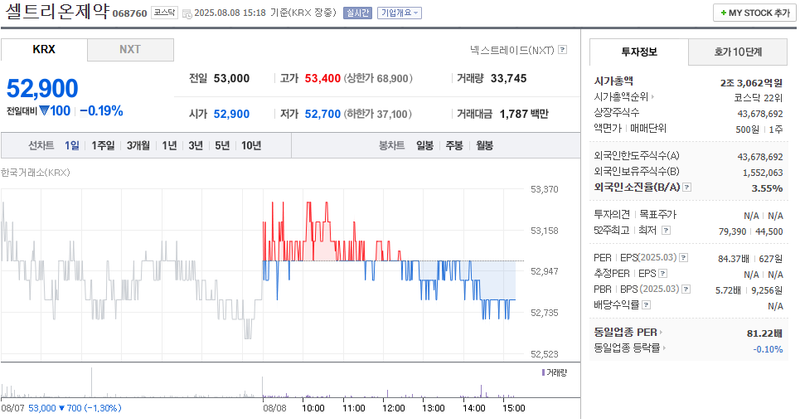Click the 거래대금 value 1,787 백만
Image resolution: width=800 pixels, height=419 pixels.
(524, 114)
